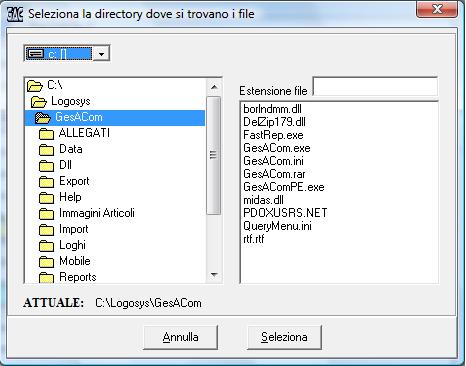
Task: Click the ALLEGATI folder icon
Action: point(46,134)
